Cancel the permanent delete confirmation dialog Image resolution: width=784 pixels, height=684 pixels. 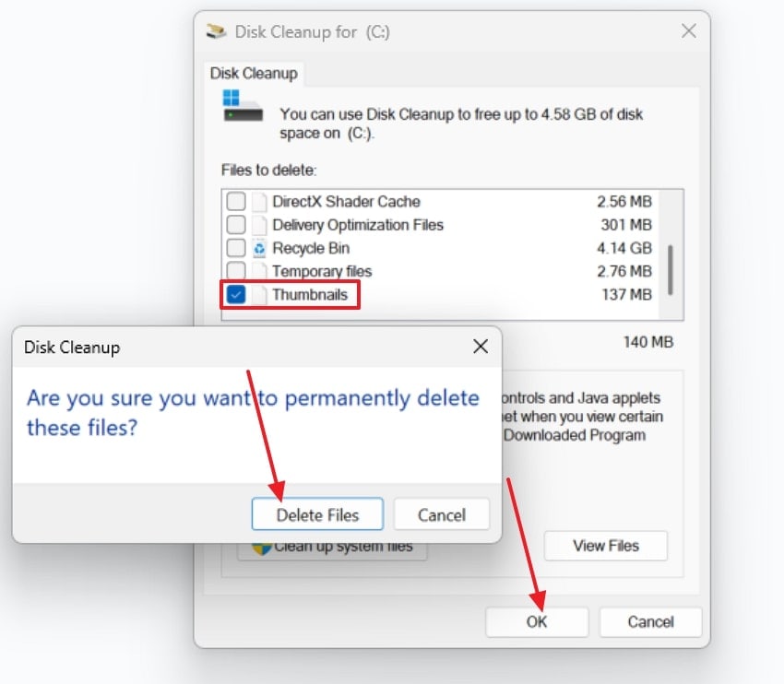click(x=442, y=514)
